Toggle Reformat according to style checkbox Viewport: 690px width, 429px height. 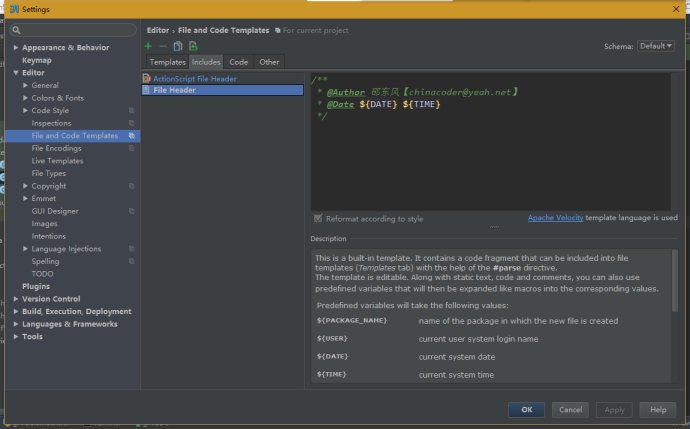click(x=318, y=218)
